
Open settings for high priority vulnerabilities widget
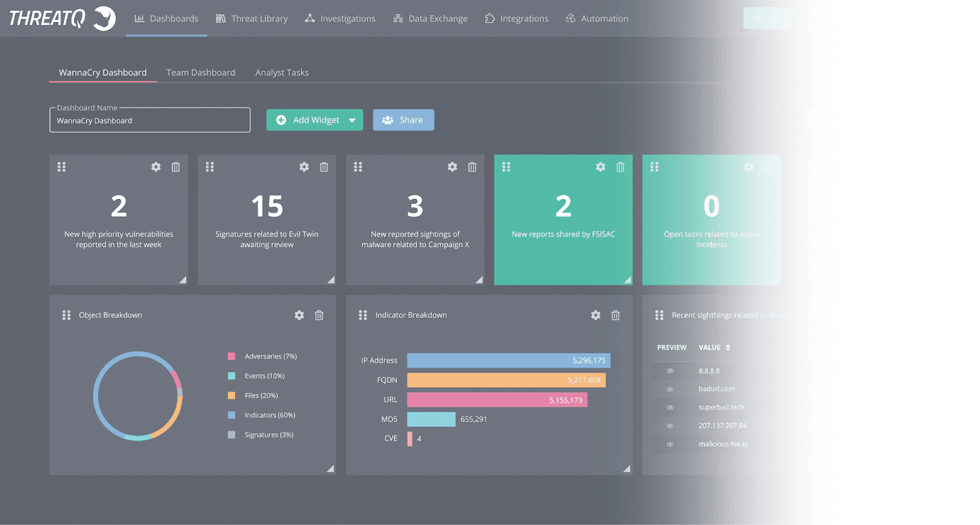(x=156, y=167)
